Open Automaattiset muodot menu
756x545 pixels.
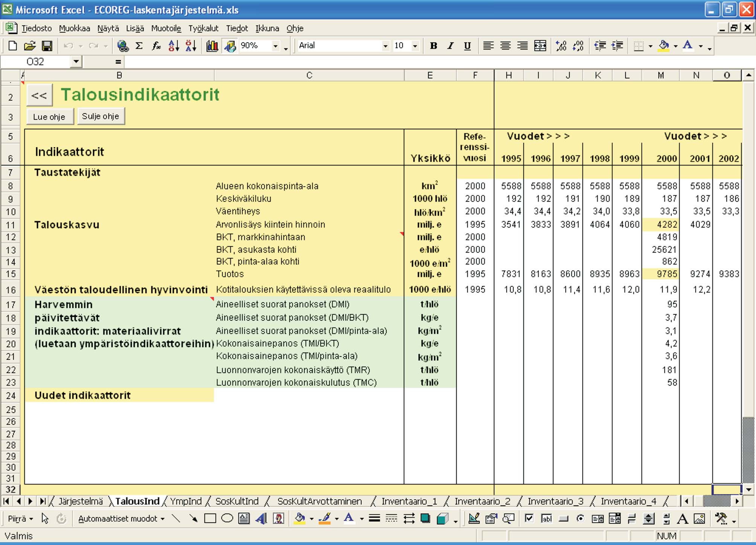(121, 519)
